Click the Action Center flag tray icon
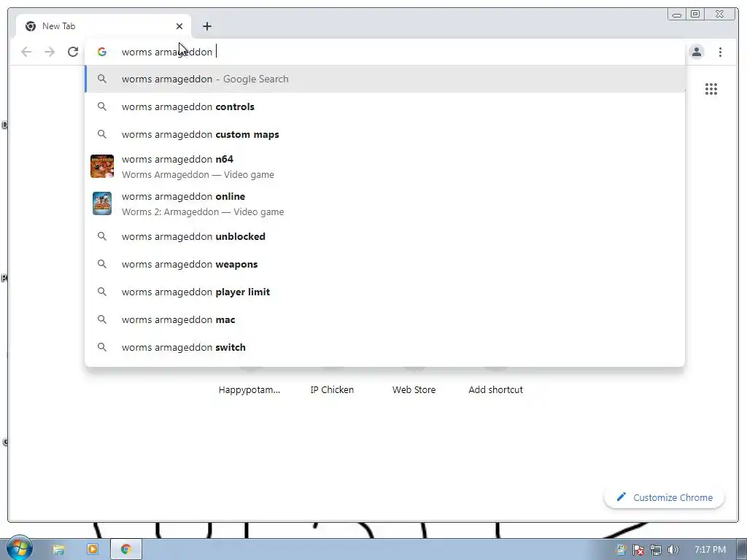Viewport: 747px width, 560px height. [x=638, y=550]
